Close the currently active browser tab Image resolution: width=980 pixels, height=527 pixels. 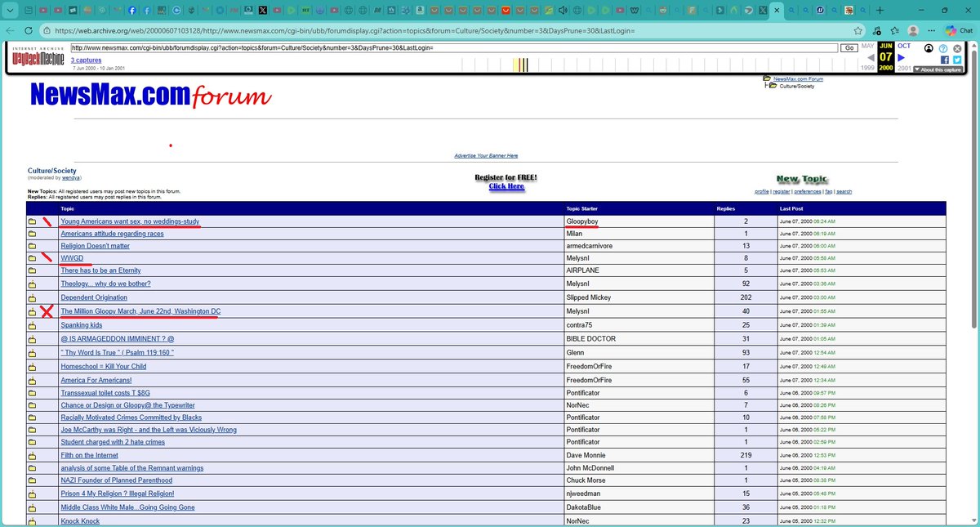(776, 11)
